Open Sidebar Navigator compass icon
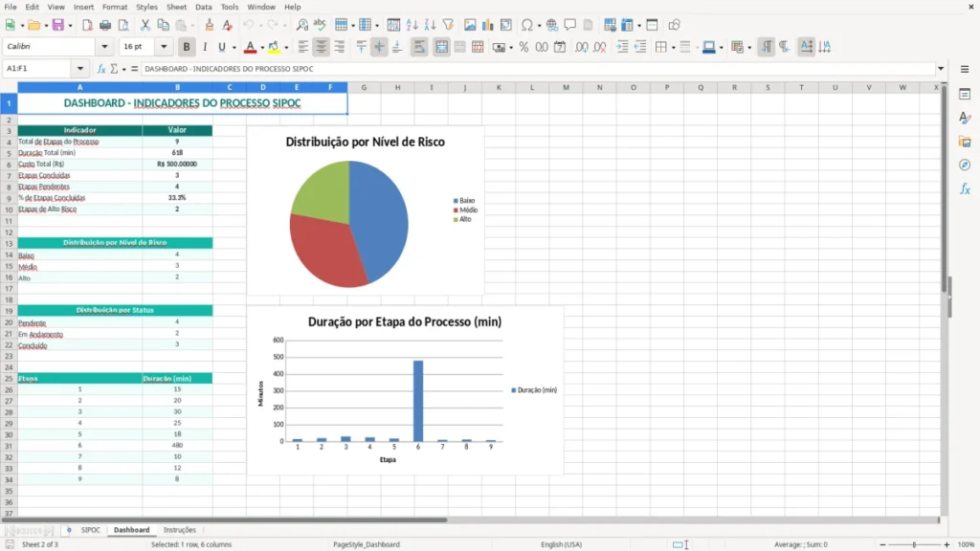The image size is (980, 551). point(965,165)
